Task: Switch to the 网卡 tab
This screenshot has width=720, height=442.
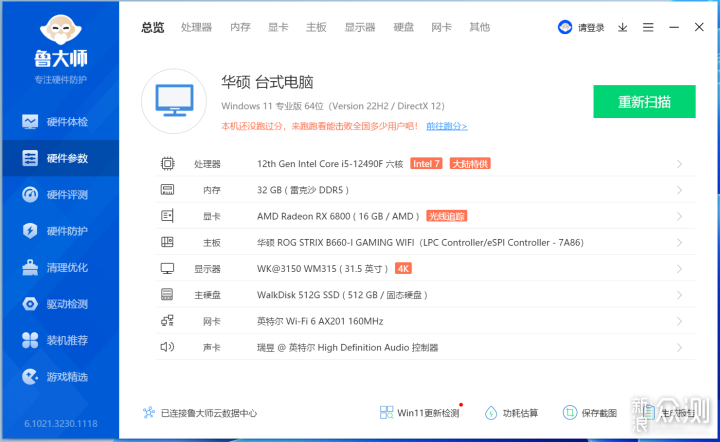Action: click(441, 28)
